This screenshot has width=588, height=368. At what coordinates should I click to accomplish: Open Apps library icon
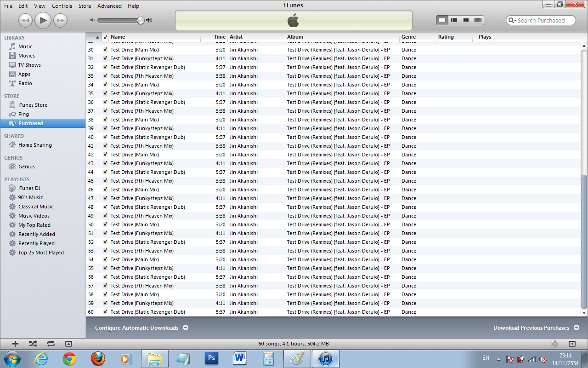pos(12,74)
